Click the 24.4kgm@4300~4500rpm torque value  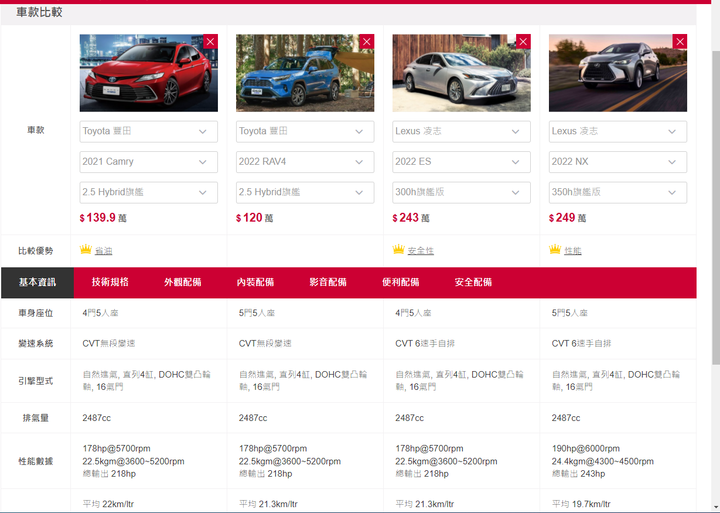point(602,461)
